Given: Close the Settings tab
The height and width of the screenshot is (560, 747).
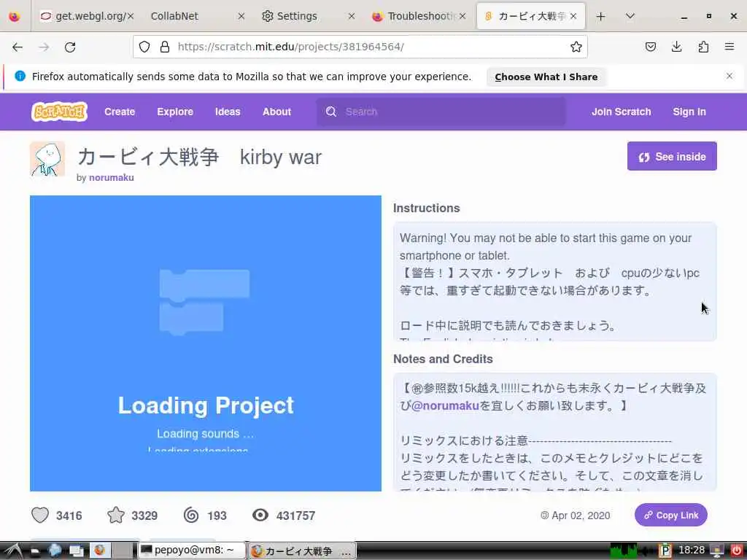Looking at the screenshot, I should click(x=352, y=16).
